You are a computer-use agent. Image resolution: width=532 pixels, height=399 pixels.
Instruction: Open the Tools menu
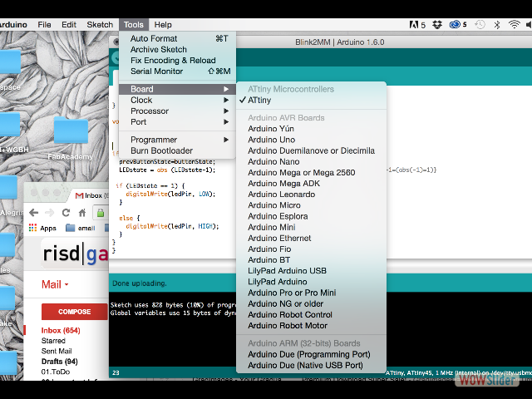(133, 25)
